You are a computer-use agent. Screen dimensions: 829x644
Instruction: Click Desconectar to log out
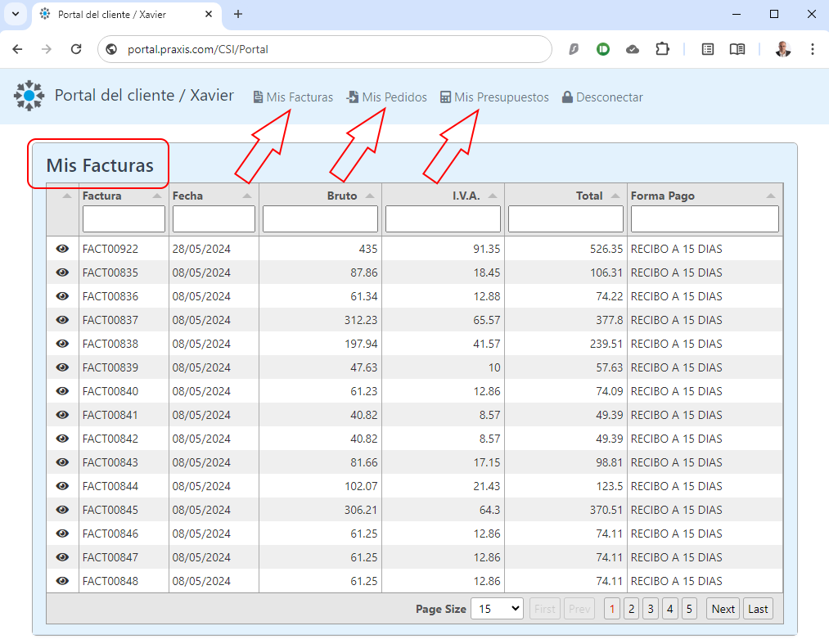[602, 97]
